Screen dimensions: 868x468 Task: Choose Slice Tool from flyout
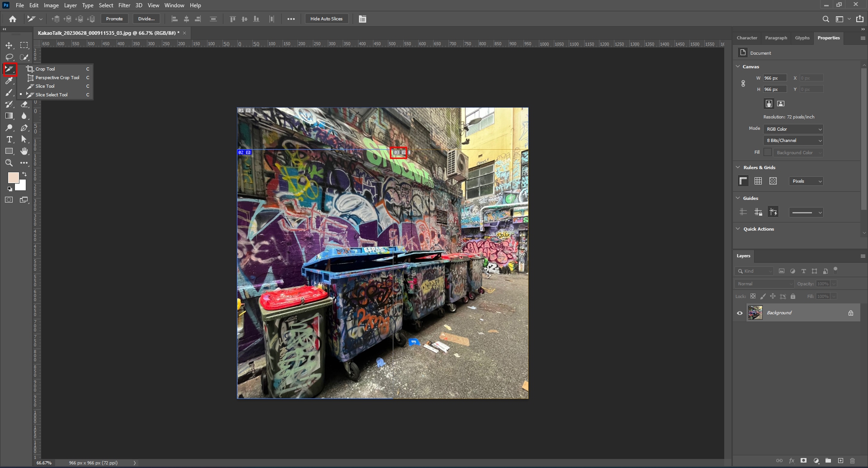tap(56, 86)
